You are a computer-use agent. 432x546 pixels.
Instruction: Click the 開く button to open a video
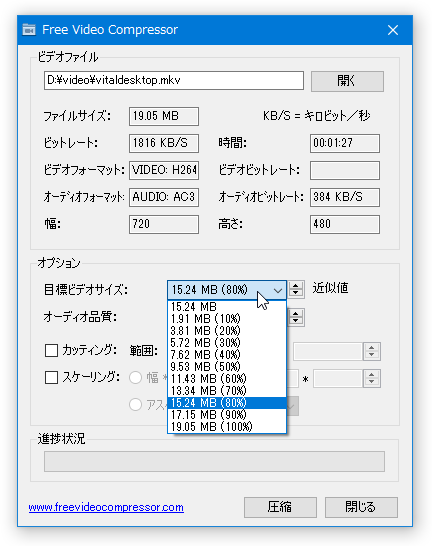[x=347, y=81]
